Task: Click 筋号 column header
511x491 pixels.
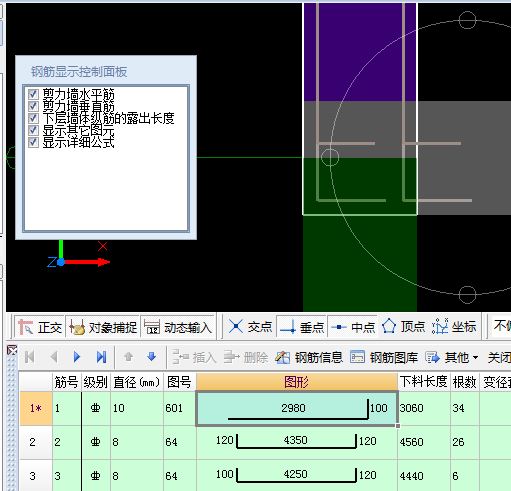Action: coord(66,382)
